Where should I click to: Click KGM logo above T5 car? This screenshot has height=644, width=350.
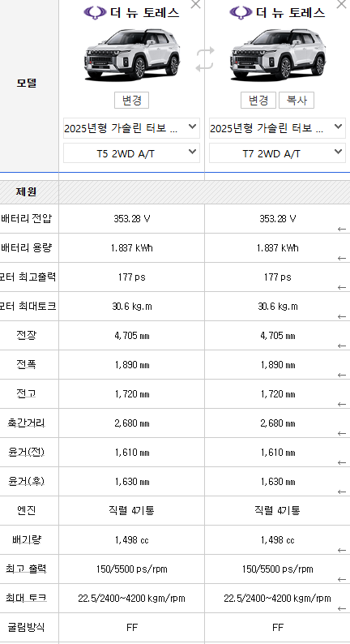pos(95,13)
